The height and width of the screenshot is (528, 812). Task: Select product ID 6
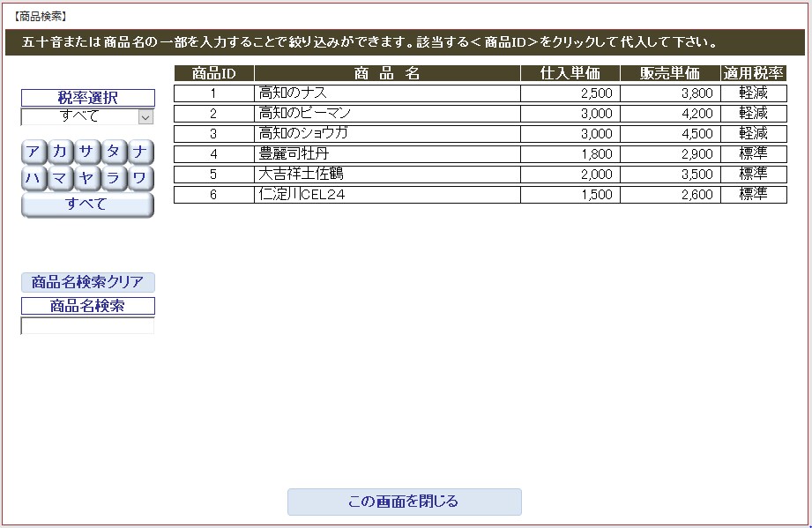click(214, 195)
